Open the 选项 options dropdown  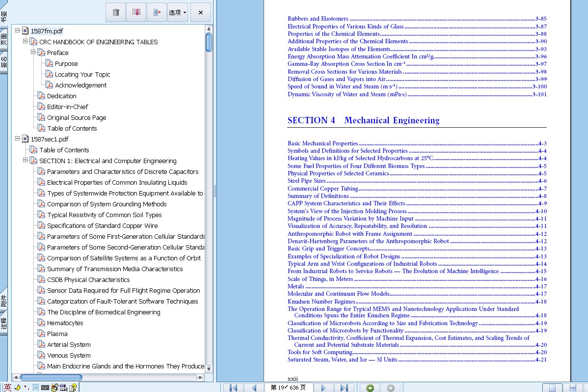[x=177, y=12]
